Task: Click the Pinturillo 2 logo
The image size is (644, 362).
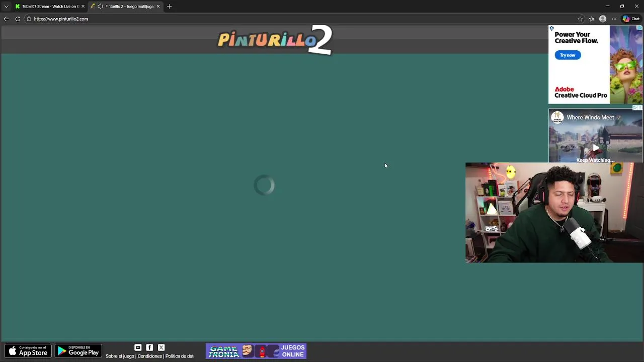Action: 275,40
